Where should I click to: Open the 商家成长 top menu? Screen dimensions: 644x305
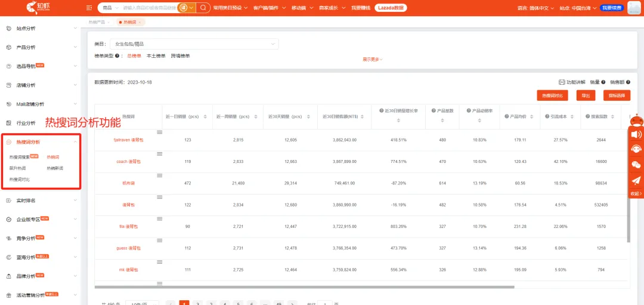coord(333,8)
